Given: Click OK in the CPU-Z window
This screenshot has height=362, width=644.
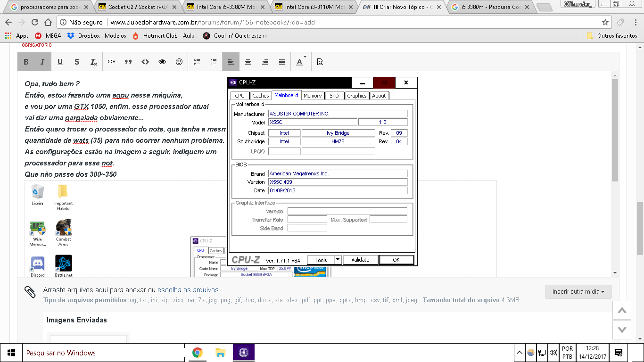Looking at the screenshot, I should [x=396, y=260].
